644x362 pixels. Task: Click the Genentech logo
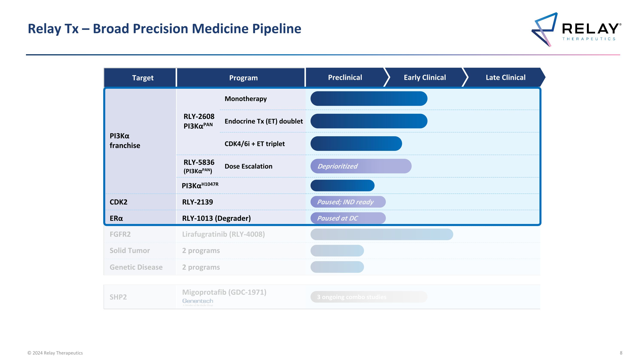(x=197, y=301)
